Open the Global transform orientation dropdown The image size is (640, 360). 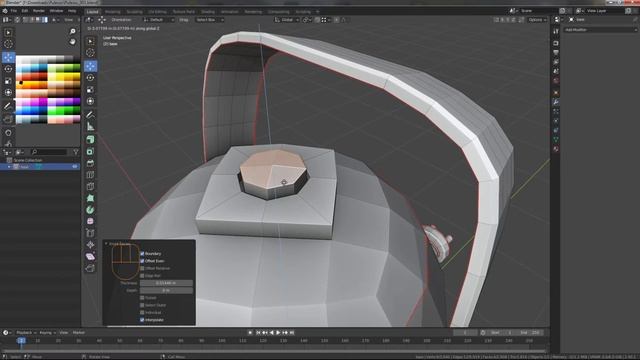[287, 20]
